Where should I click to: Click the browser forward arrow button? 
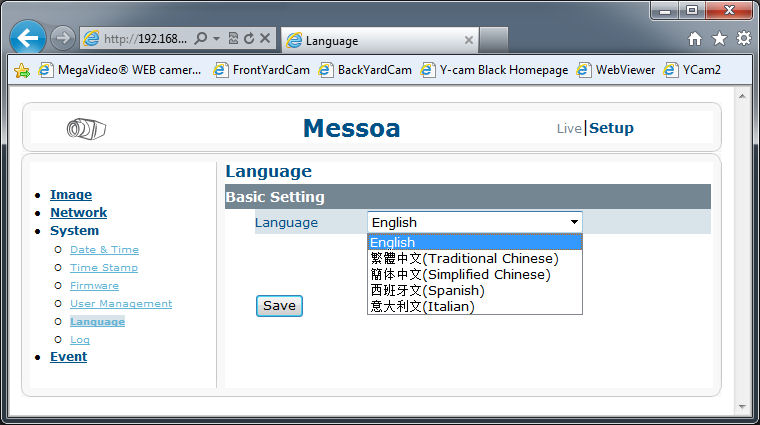coord(63,38)
